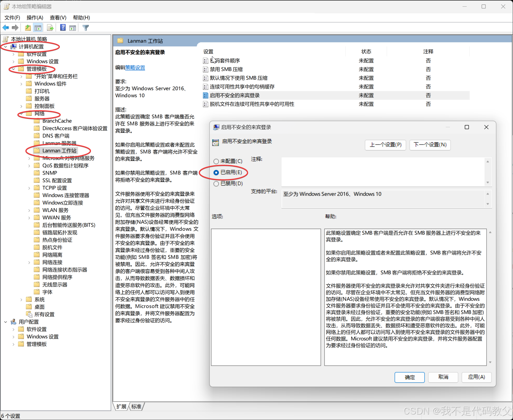
Task: Click the folder icon next to 打印机
Action: tap(29, 91)
